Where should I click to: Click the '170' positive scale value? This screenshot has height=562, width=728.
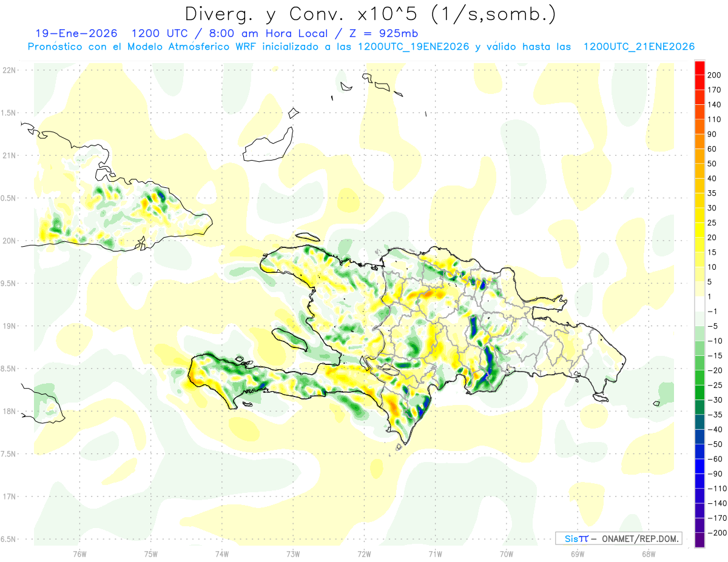click(x=715, y=90)
